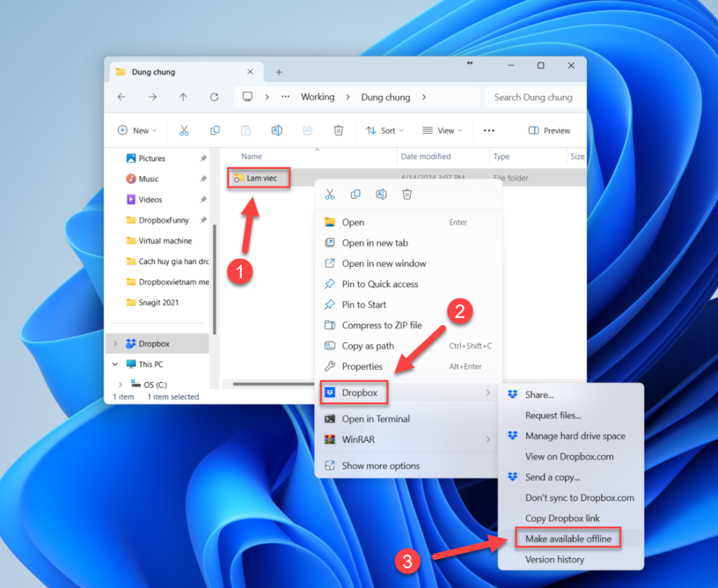Click the Delete trash icon in the toolbar

click(339, 130)
